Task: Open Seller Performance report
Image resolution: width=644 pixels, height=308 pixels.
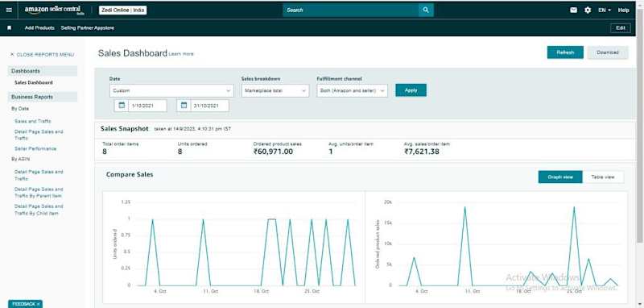Action: click(x=35, y=148)
